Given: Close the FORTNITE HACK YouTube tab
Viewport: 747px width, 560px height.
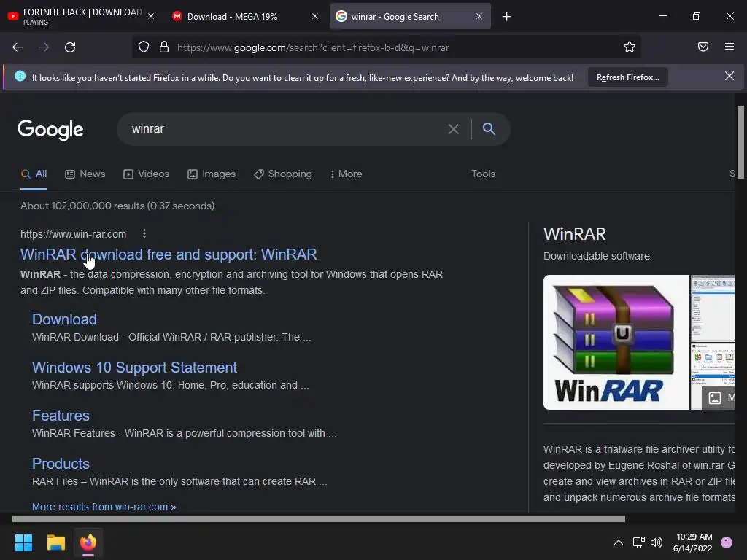Looking at the screenshot, I should tap(151, 16).
